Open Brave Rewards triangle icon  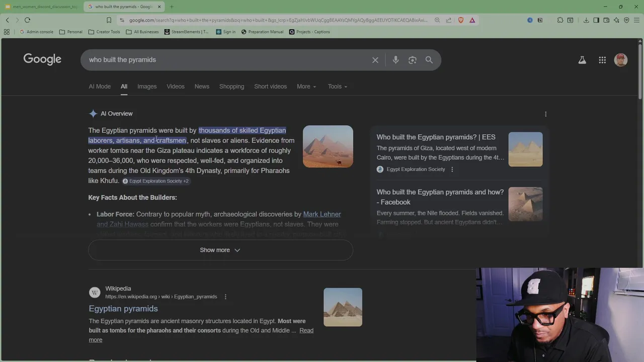(x=472, y=20)
